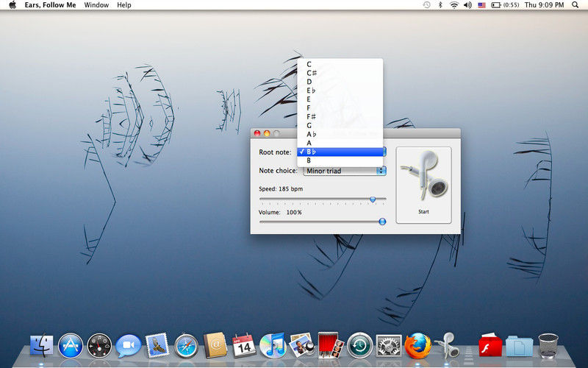Open Dashboard gauge icon in dock
This screenshot has width=588, height=368.
pos(99,345)
